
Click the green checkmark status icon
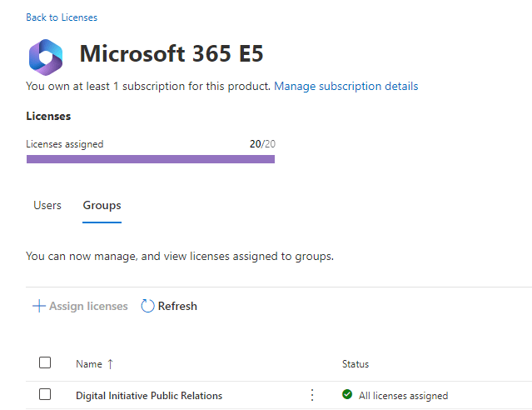coord(347,395)
